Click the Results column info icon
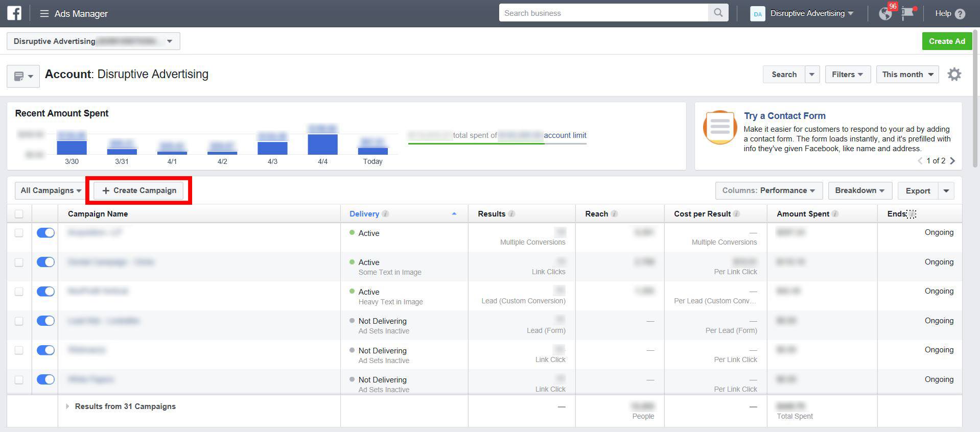Screen dimensions: 980x432 coord(511,214)
